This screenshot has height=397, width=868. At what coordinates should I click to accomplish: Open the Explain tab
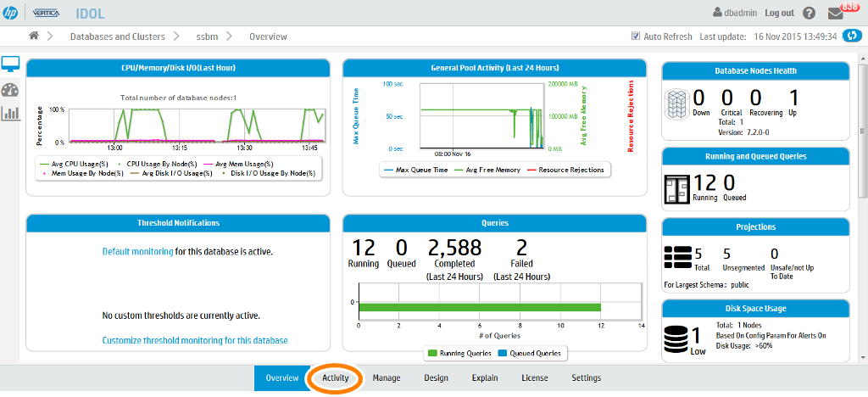[x=485, y=378]
